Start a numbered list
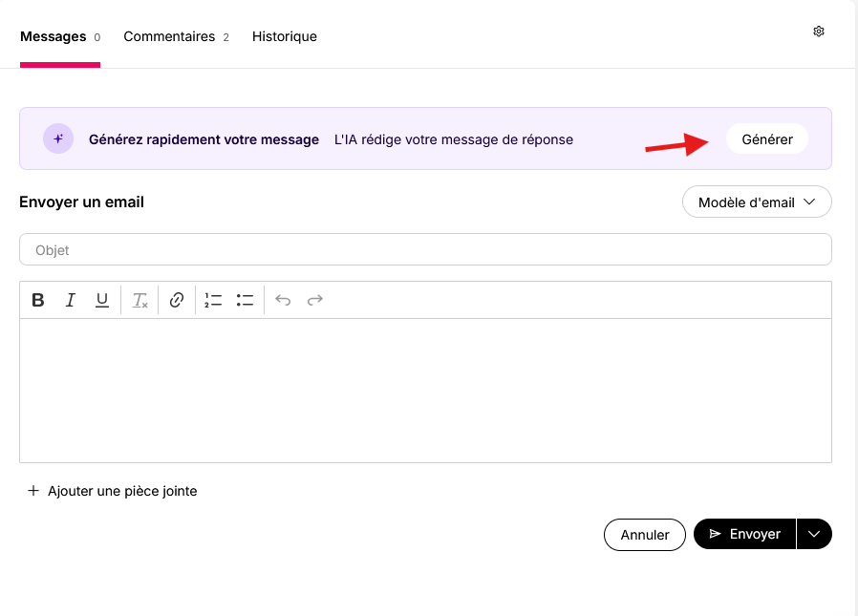Screen dimensions: 858x616 click(x=213, y=300)
